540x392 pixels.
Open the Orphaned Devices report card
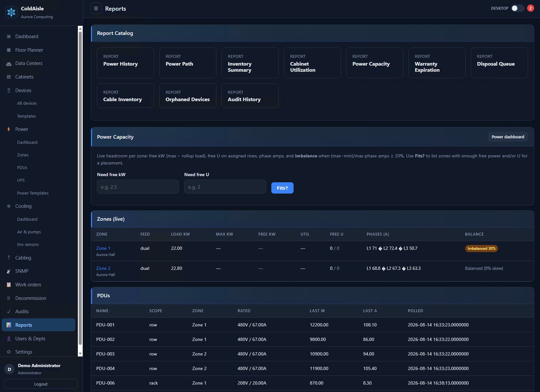tap(188, 96)
